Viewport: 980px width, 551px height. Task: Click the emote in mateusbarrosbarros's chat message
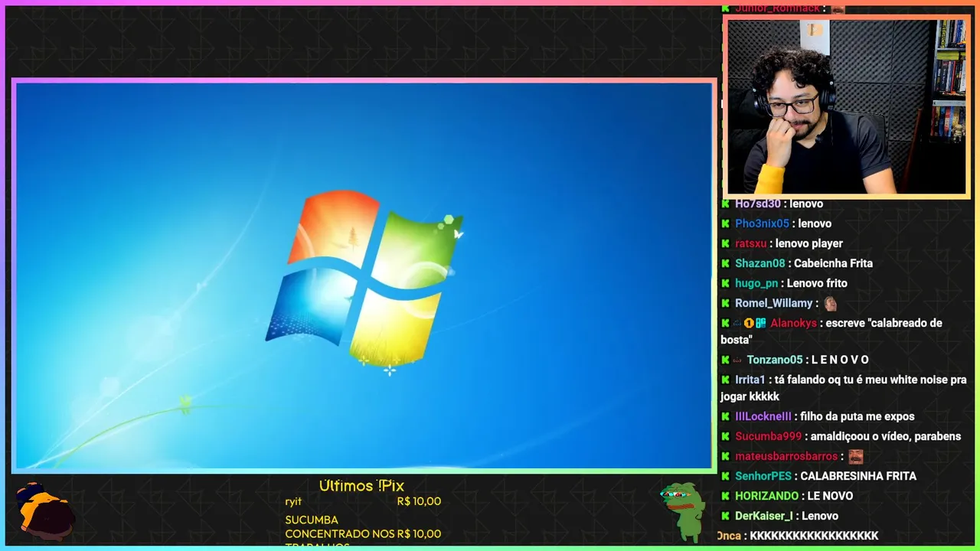[x=855, y=456]
